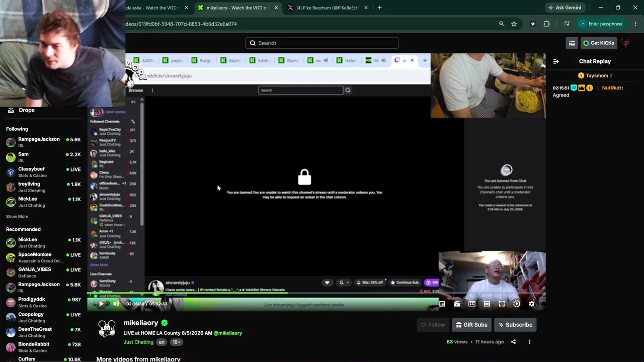The width and height of the screenshot is (644, 362).
Task: Open the dashboard icon beside Get KICKs
Action: coord(572,43)
